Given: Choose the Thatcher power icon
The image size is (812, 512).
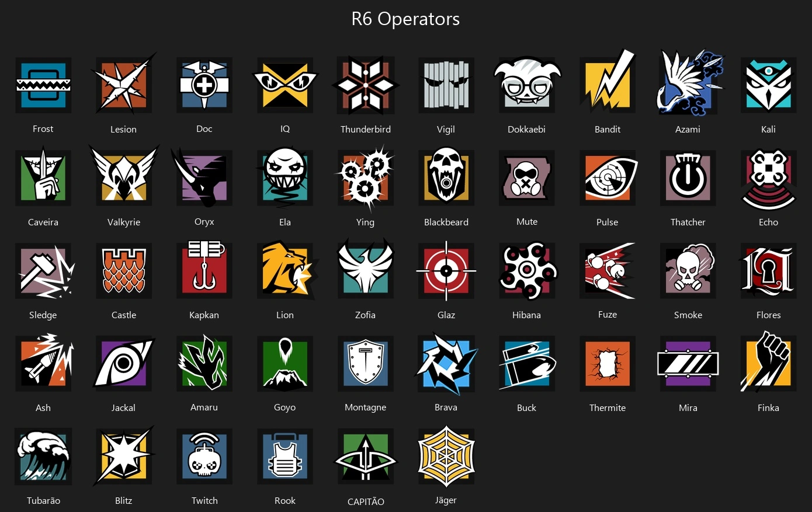Looking at the screenshot, I should (688, 177).
